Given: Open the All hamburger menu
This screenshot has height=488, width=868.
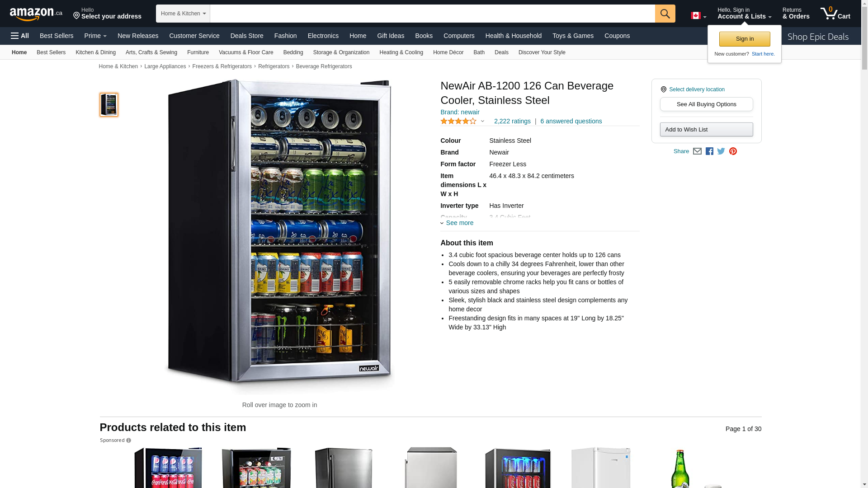Looking at the screenshot, I should [x=20, y=36].
